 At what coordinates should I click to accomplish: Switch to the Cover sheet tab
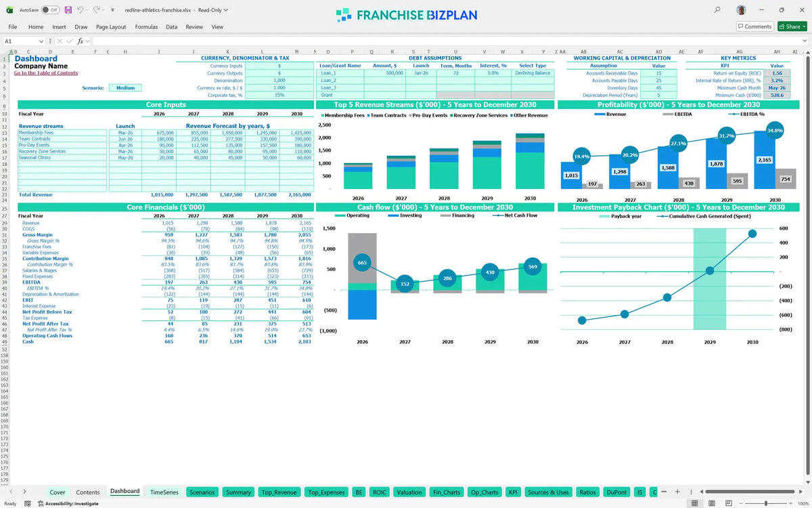click(58, 492)
